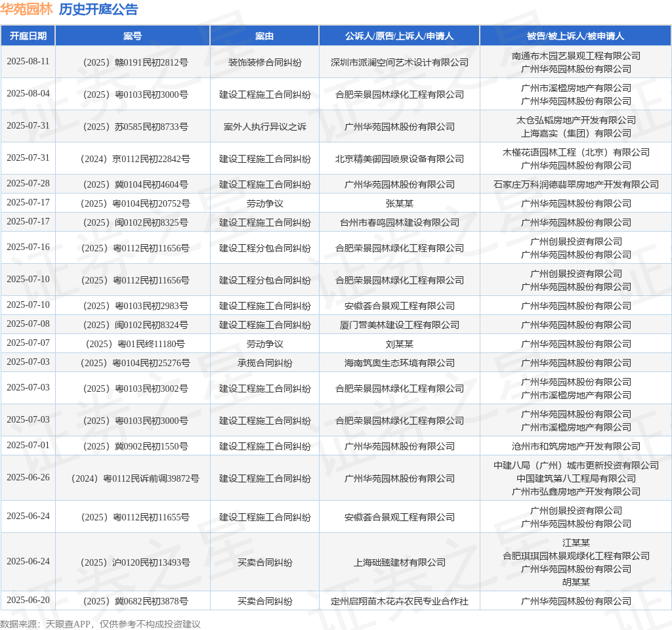Click defendant 木槿花语园林工程（北京）有限公司
Screen dimensions: 672x630
click(x=576, y=152)
